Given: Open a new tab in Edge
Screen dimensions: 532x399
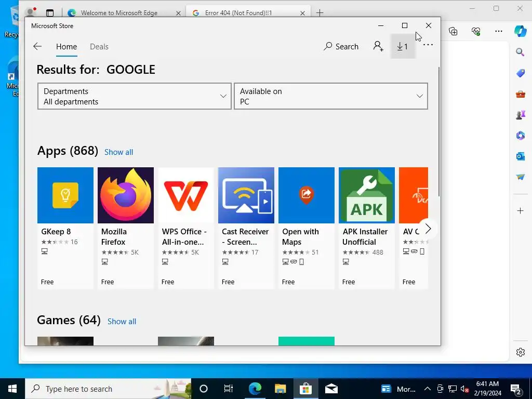Looking at the screenshot, I should (x=320, y=13).
